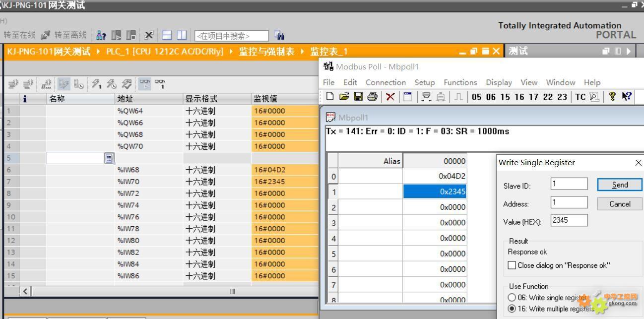Toggle the advanced settings columns icon

tap(78, 84)
